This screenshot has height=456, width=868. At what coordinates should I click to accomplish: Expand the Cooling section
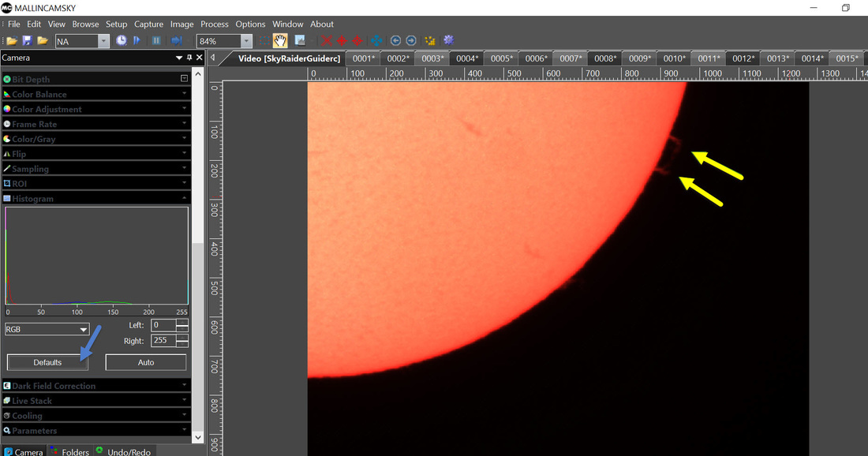(96, 416)
